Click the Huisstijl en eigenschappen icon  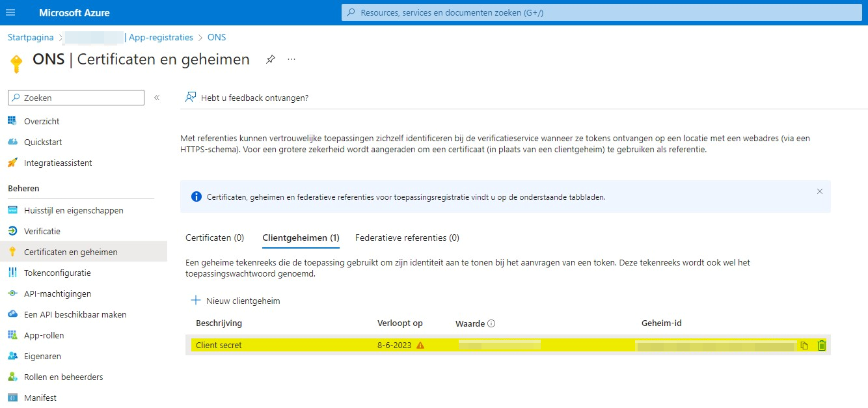pos(12,210)
